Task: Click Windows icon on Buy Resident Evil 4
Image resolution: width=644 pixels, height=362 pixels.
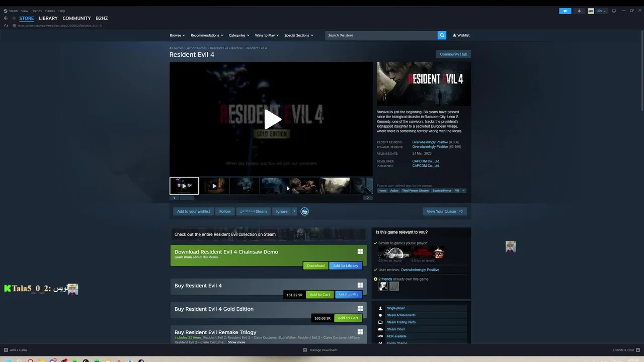Action: [x=360, y=285]
